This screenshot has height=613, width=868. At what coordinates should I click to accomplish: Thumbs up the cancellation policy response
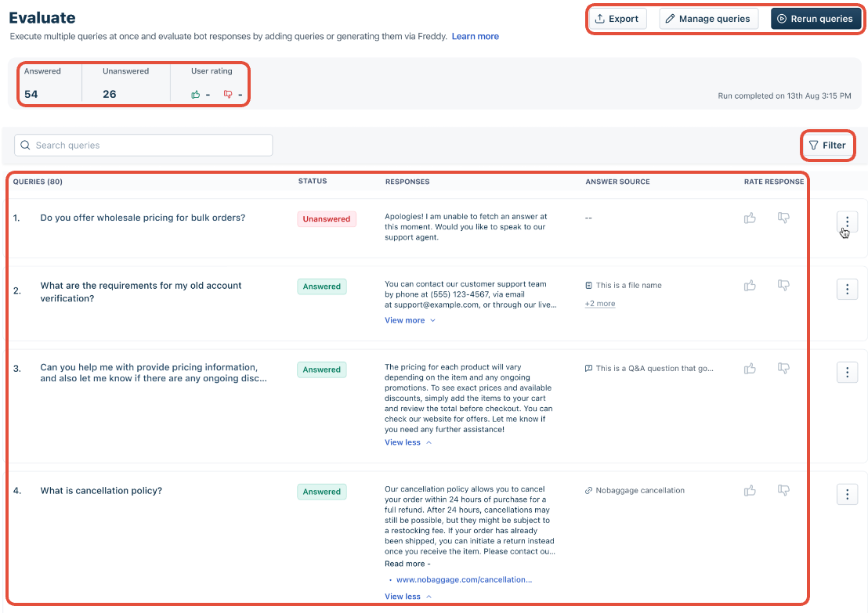pyautogui.click(x=750, y=491)
